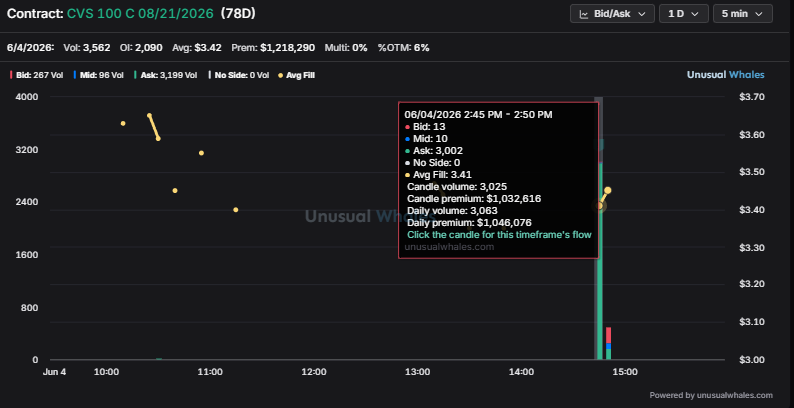Click the Avg Fill point near 10:55

[x=201, y=153]
